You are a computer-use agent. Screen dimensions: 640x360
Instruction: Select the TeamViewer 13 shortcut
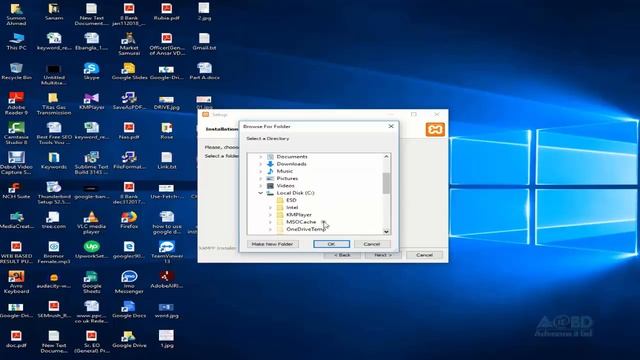[x=167, y=253]
